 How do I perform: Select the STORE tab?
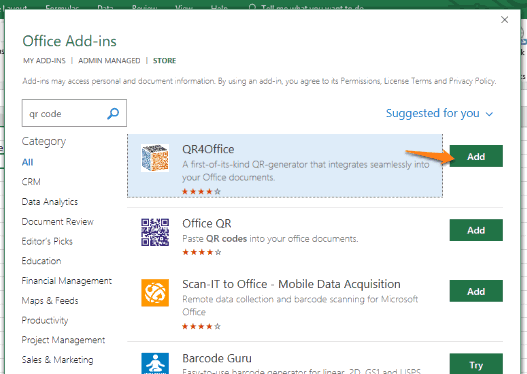164,61
